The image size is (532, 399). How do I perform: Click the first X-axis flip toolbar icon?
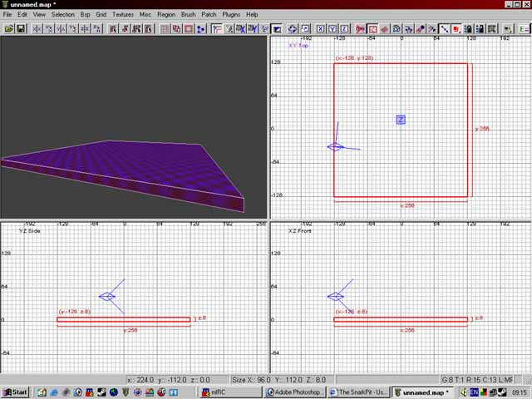click(36, 28)
